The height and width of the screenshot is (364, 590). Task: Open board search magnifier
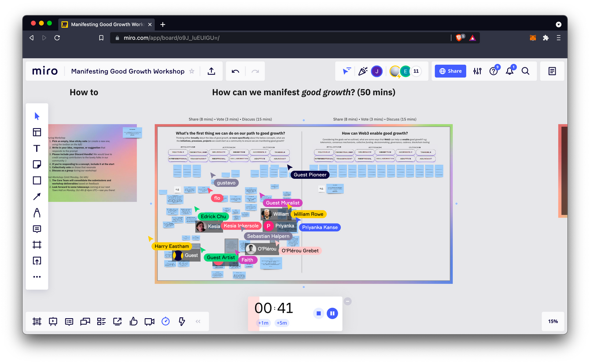(x=525, y=71)
